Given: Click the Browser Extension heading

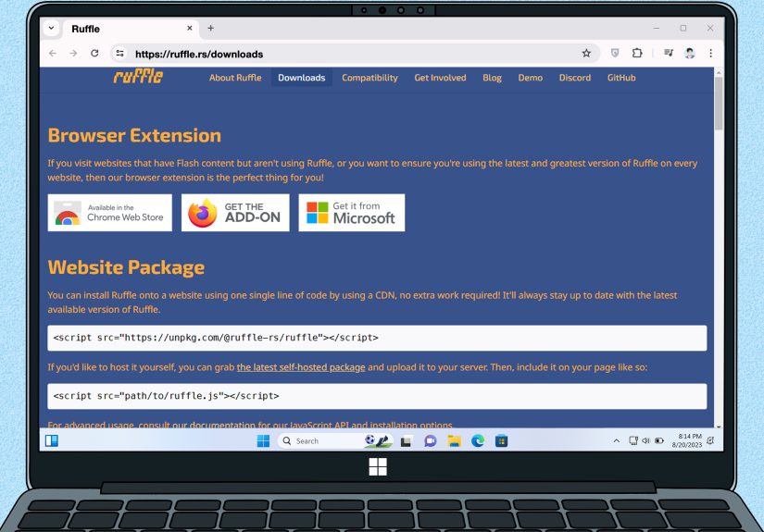Looking at the screenshot, I should click(x=134, y=136).
